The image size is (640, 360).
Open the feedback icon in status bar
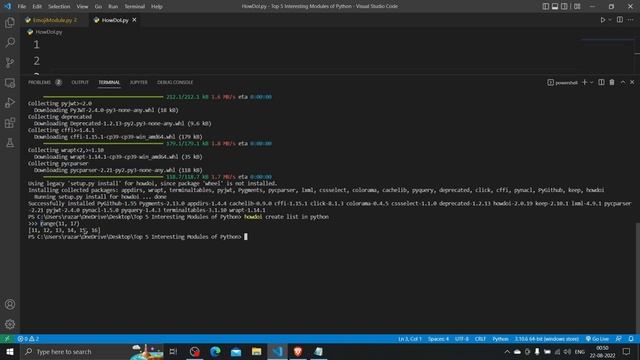pos(619,339)
